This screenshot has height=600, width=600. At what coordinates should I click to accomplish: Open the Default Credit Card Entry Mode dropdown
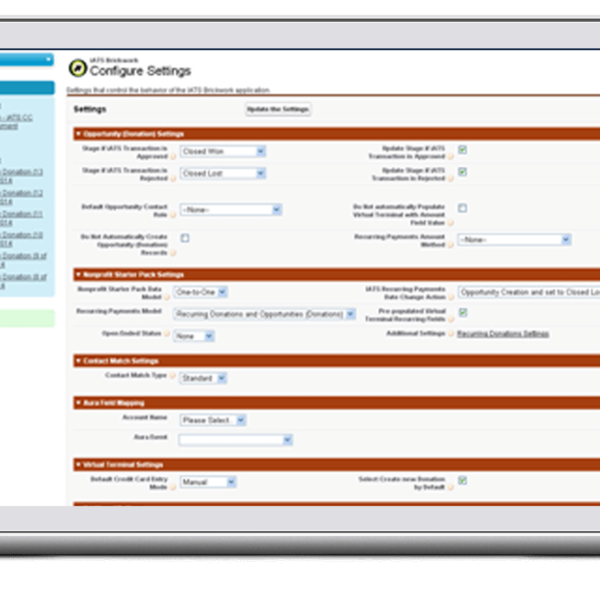point(208,482)
